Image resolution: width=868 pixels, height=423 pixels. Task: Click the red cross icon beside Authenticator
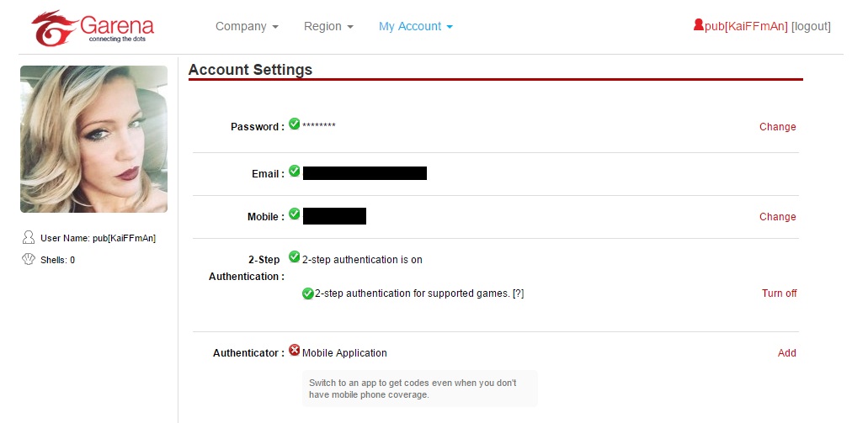click(x=294, y=350)
